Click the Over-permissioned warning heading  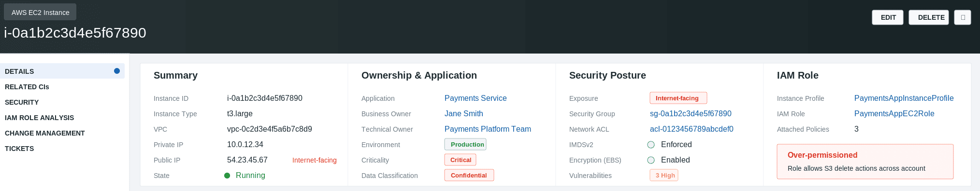point(822,155)
